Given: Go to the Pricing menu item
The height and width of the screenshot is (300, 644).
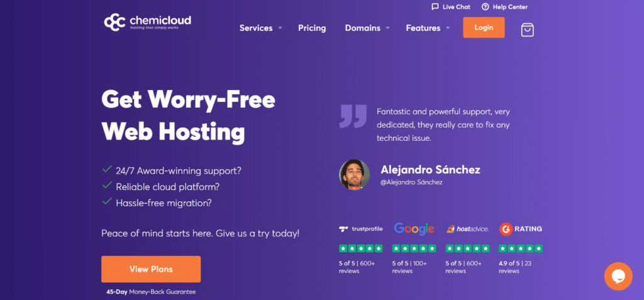Looking at the screenshot, I should [x=312, y=28].
